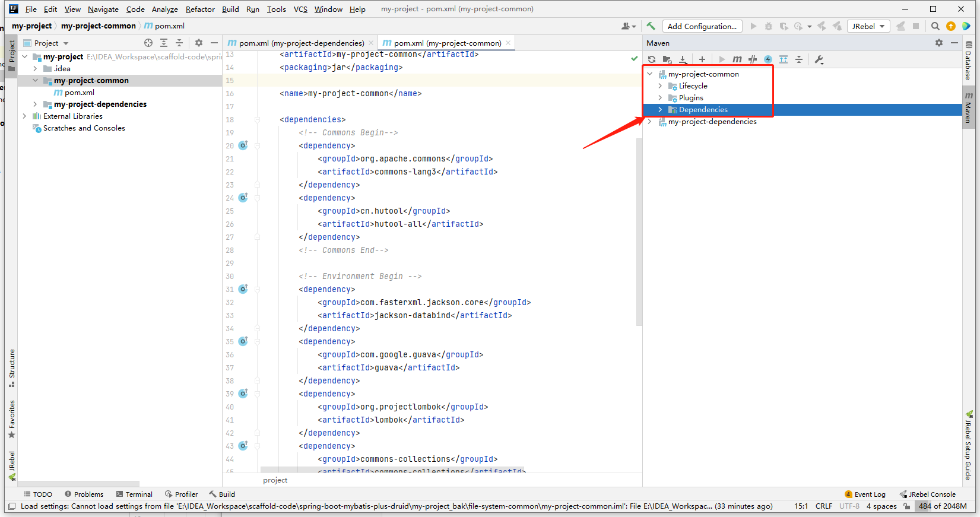Open the Terminal tool window
Image resolution: width=980 pixels, height=517 pixels.
point(134,494)
